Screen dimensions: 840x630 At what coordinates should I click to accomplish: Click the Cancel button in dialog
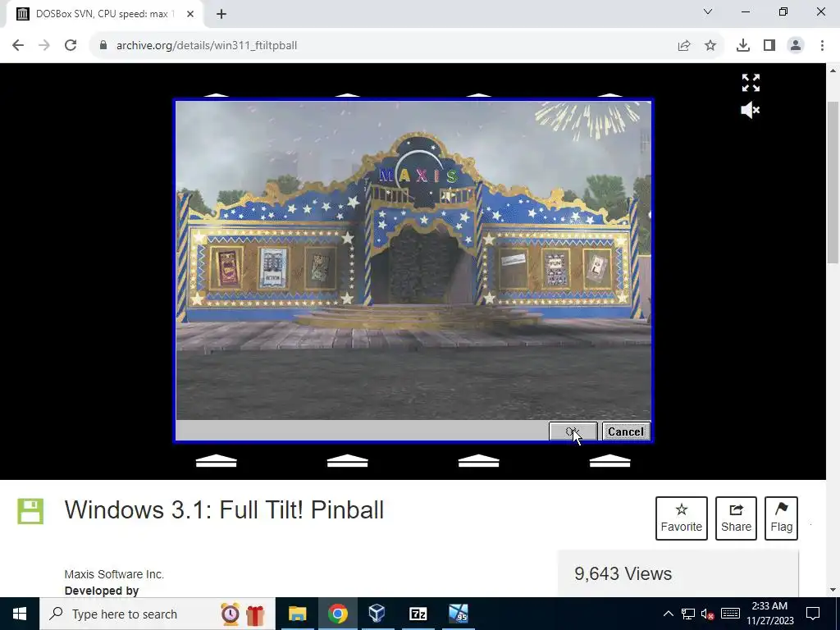click(x=626, y=431)
